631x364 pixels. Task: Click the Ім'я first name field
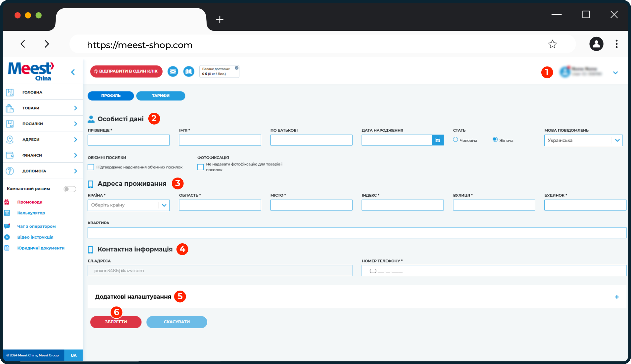pyautogui.click(x=220, y=140)
